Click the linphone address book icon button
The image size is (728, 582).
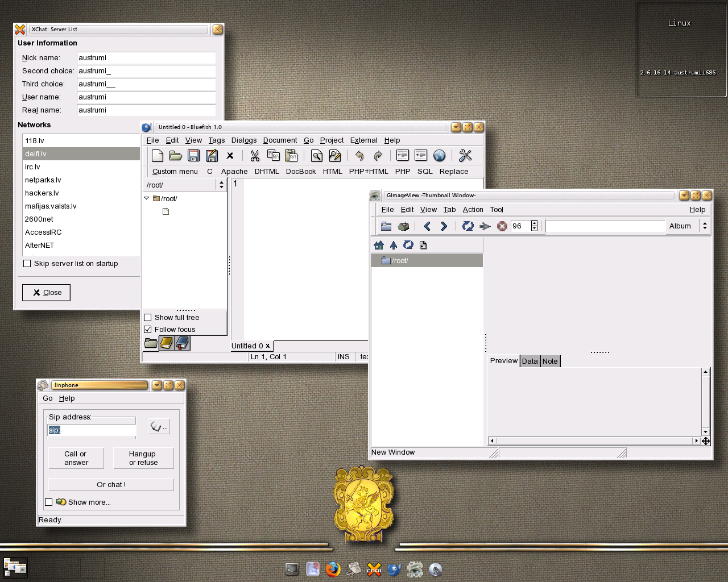159,427
